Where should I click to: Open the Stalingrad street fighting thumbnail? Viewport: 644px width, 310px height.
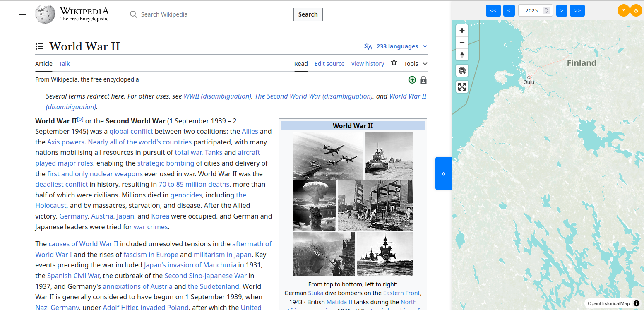375,206
